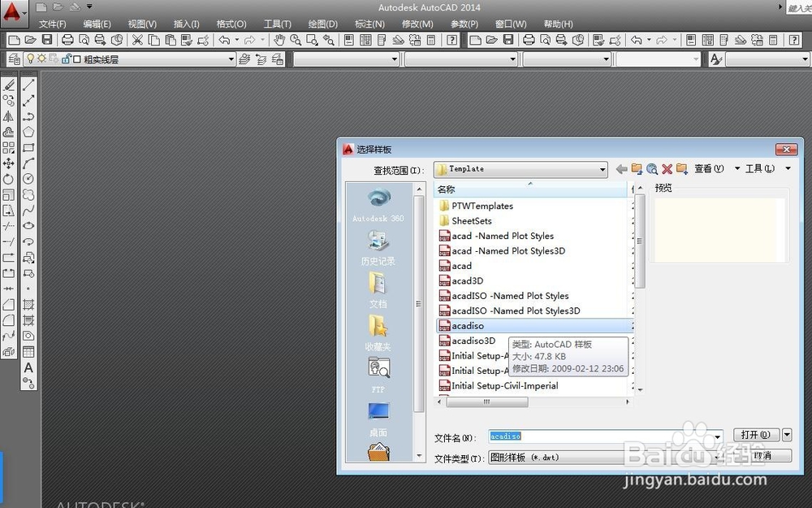Select the Polyline tool

[28, 116]
